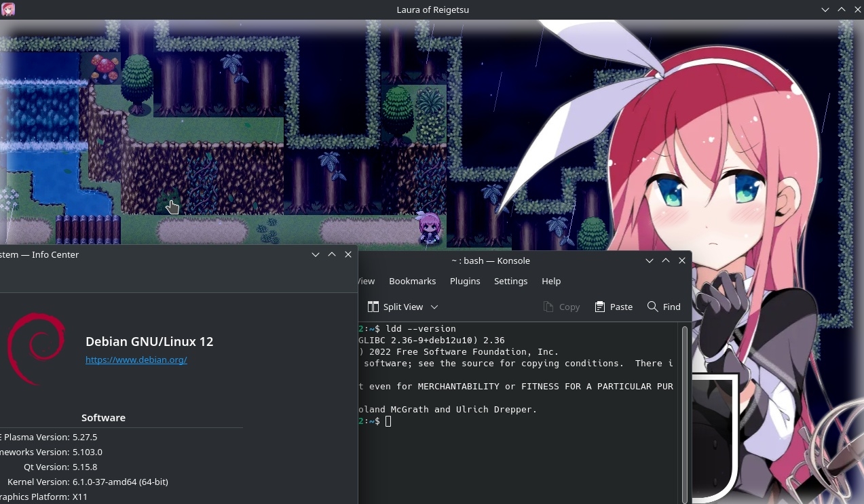
Task: Click the Plasma Version value 5.27.5
Action: [x=85, y=438]
